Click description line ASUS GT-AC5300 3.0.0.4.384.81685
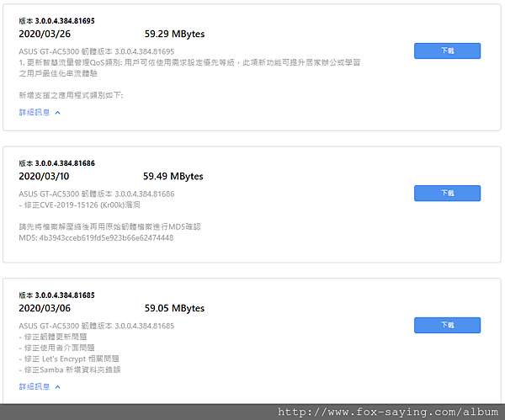The width and height of the screenshot is (505, 420). click(96, 326)
